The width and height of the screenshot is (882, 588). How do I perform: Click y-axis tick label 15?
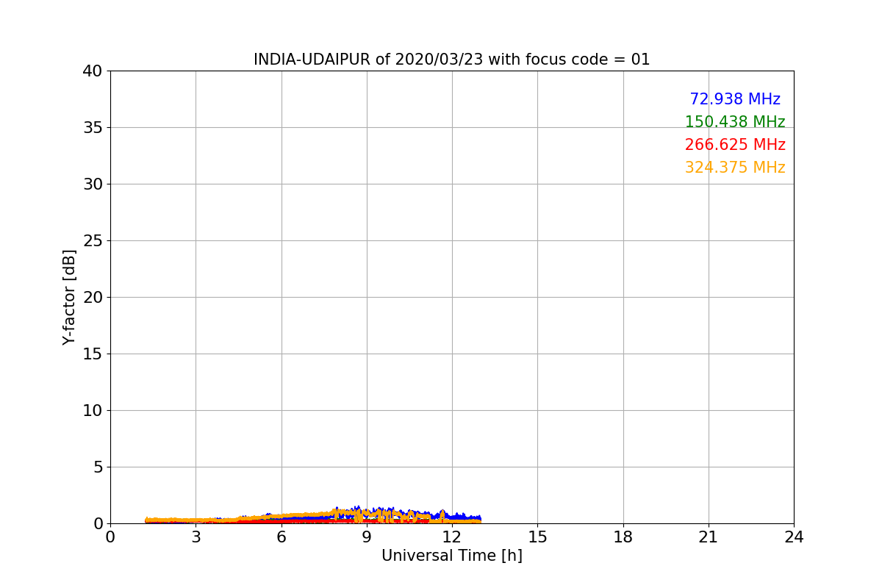tap(93, 354)
